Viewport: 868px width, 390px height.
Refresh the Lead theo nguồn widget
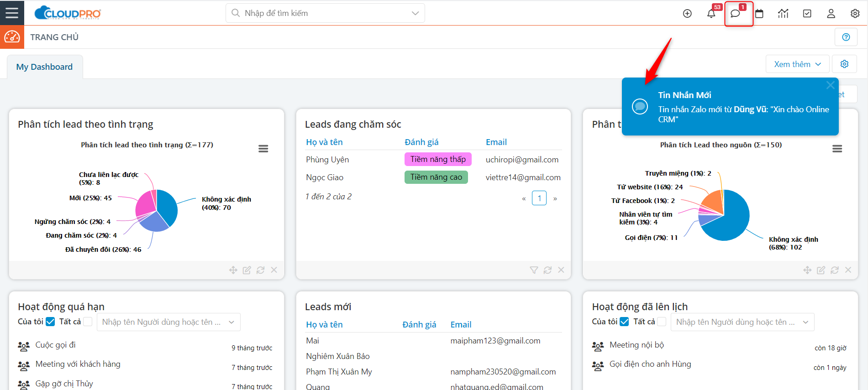[835, 270]
